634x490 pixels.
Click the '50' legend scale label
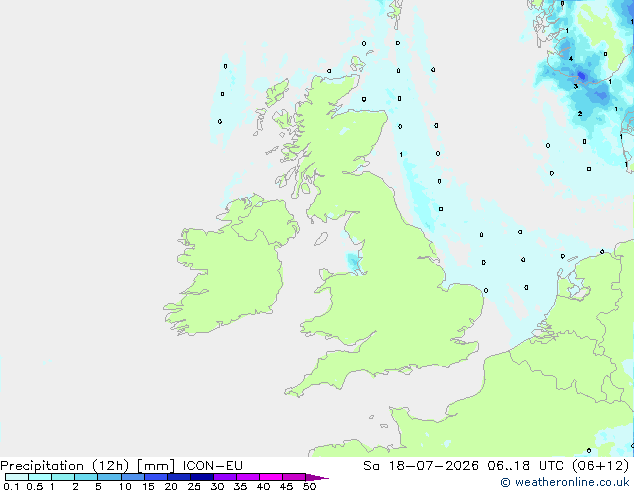[x=309, y=486]
